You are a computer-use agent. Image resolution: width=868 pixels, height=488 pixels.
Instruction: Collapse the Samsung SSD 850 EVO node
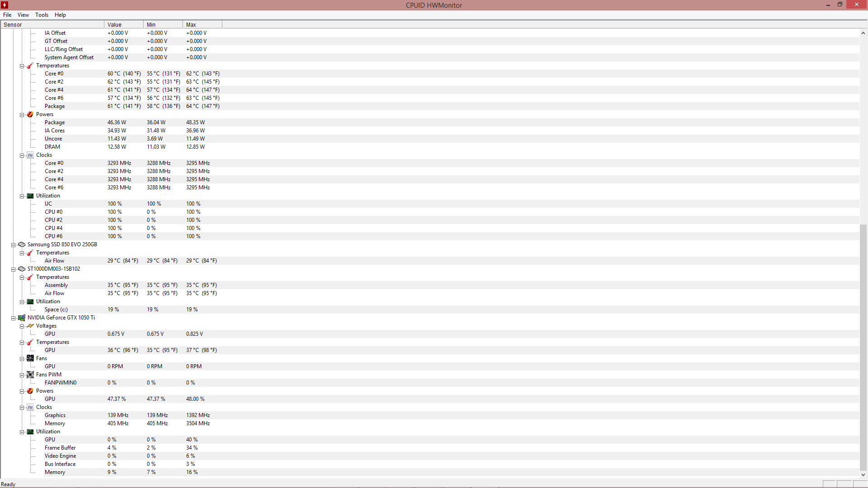14,245
